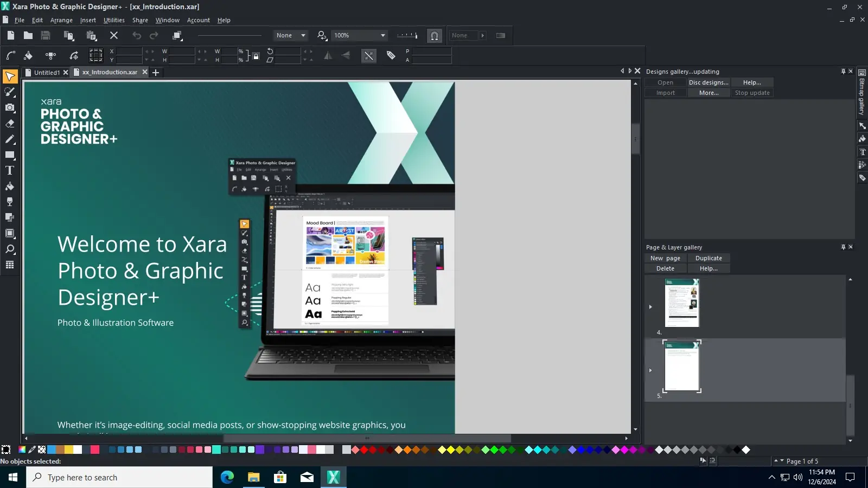Click the Save document icon
Viewport: 868px width, 488px height.
[x=46, y=35]
